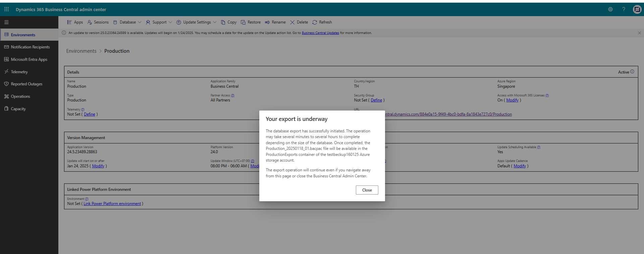The width and height of the screenshot is (644, 254).
Task: Click the Apps toolbar button
Action: coord(75,22)
